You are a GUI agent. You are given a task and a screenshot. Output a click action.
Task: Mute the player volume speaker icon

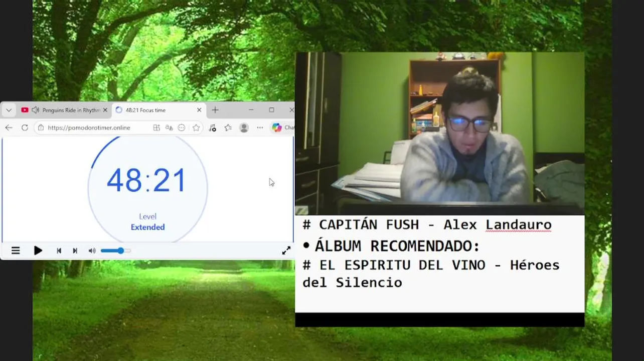(x=92, y=251)
